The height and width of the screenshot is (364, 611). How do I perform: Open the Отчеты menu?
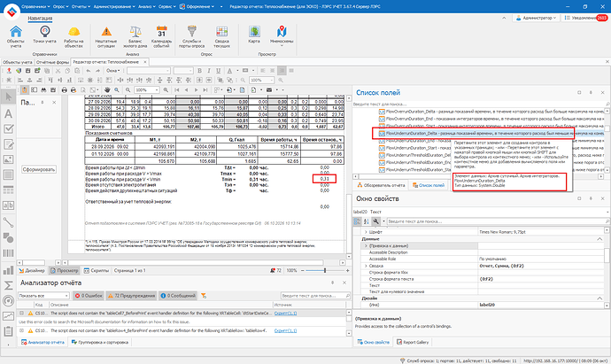[x=81, y=6]
